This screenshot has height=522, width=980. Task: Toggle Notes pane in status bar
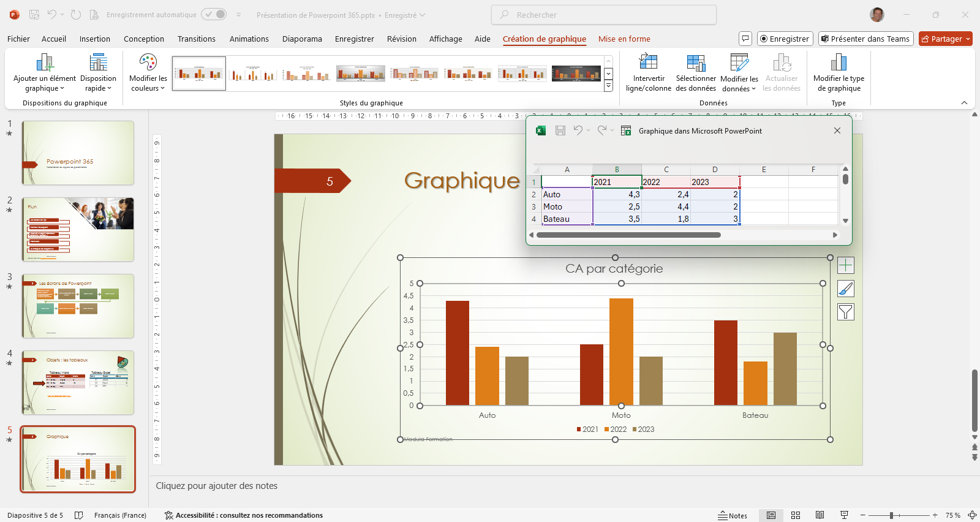click(733, 515)
